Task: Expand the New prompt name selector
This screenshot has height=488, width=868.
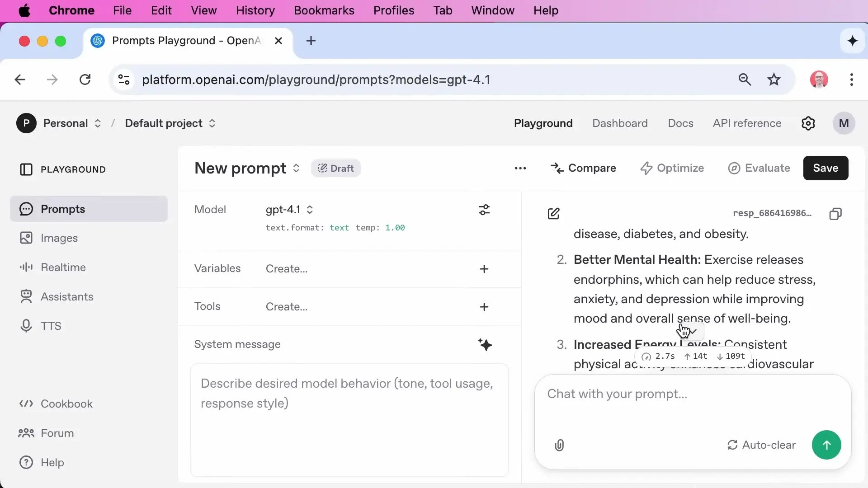Action: [x=296, y=168]
